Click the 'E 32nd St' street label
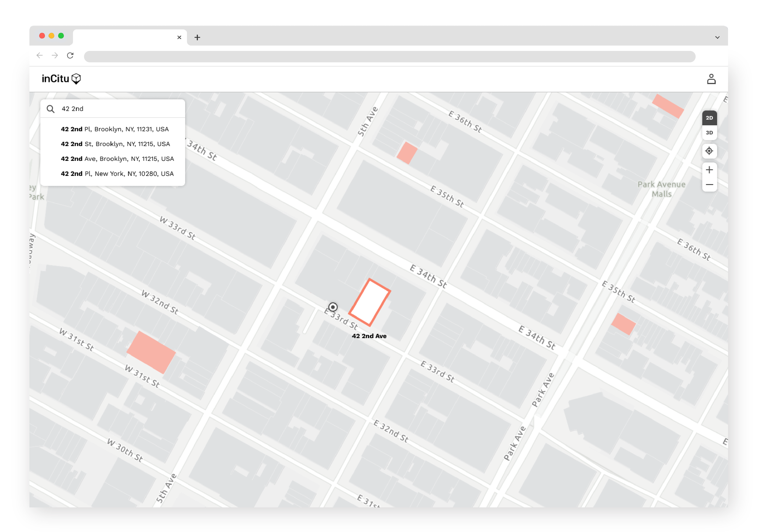Viewport: 757px width, 532px height. (391, 431)
